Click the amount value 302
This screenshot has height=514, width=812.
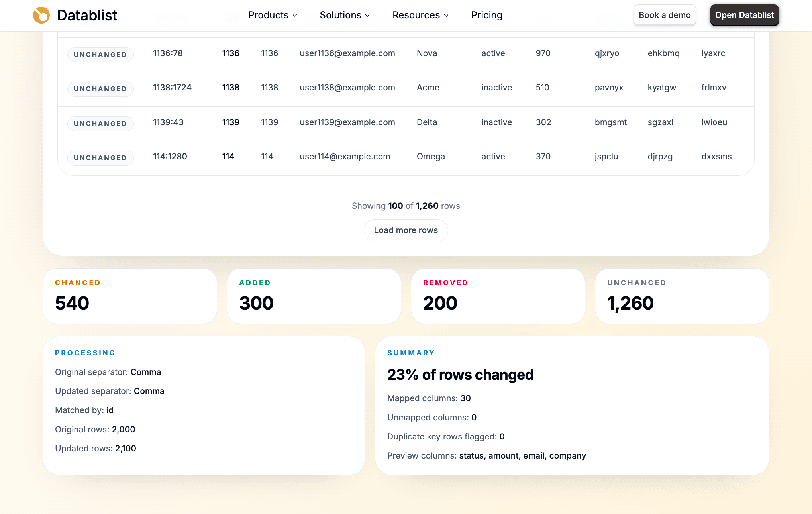(543, 122)
